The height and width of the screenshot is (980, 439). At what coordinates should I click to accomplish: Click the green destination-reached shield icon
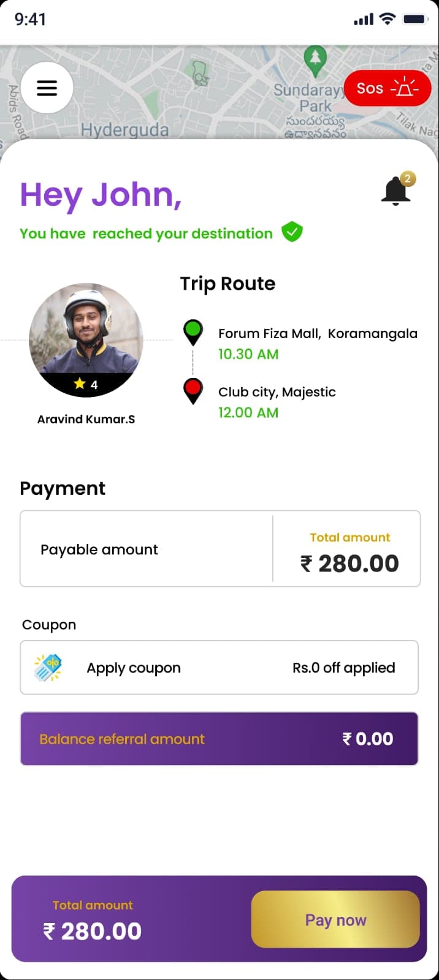292,232
